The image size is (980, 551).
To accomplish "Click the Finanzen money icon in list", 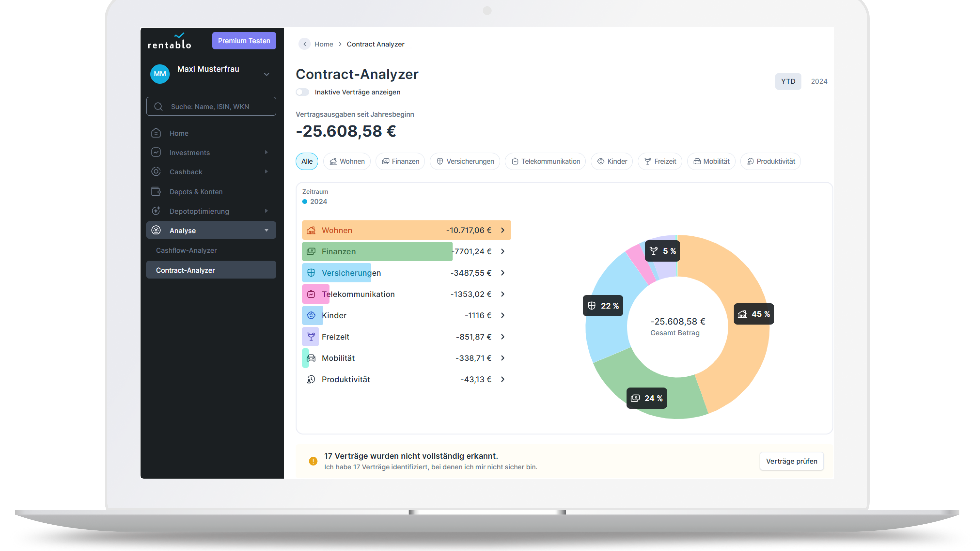I will 311,252.
